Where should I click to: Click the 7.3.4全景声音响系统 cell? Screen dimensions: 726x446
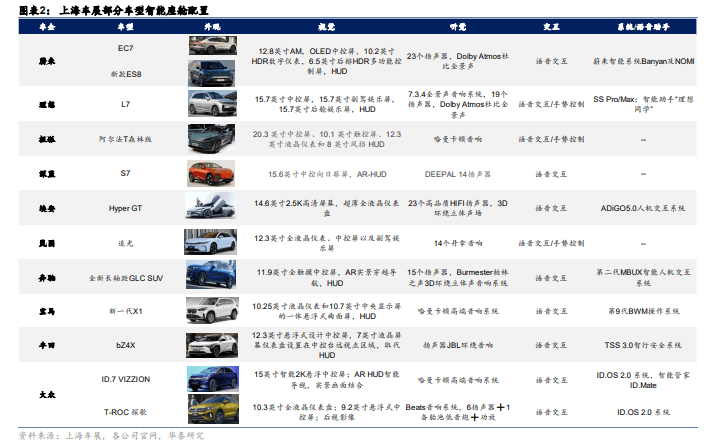pyautogui.click(x=457, y=104)
